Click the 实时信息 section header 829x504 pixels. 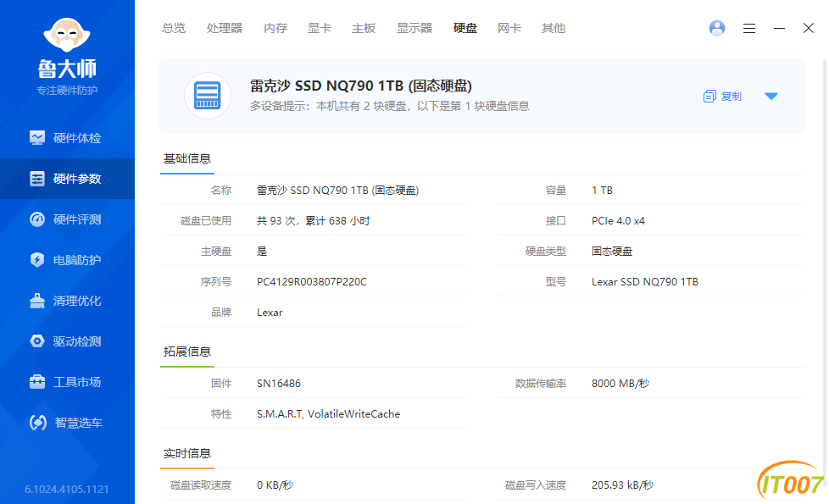point(187,453)
